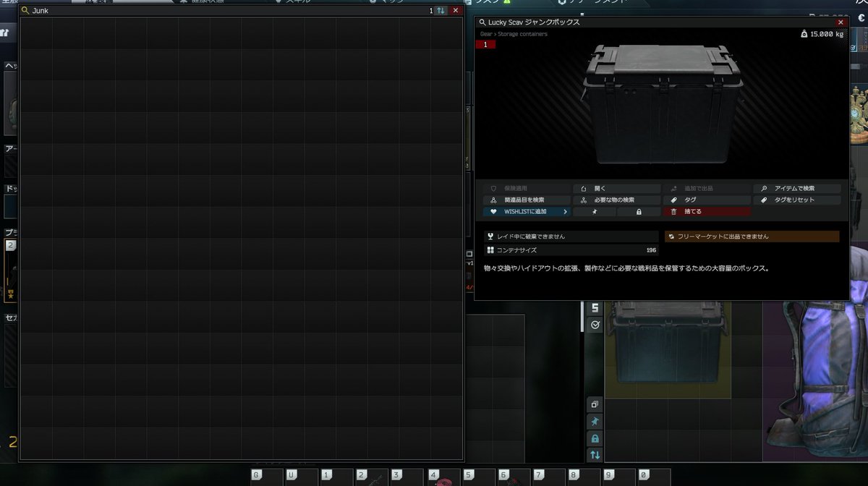Sort the Junk container contents

click(x=441, y=11)
